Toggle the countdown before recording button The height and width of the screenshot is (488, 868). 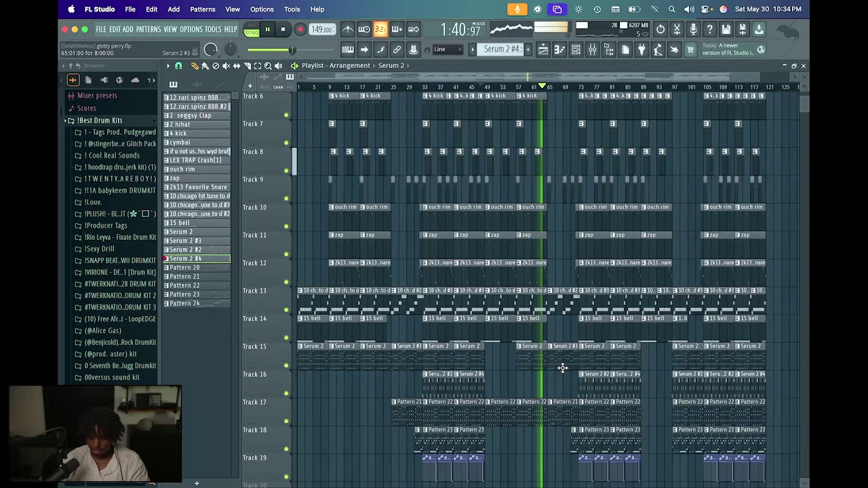click(x=380, y=29)
